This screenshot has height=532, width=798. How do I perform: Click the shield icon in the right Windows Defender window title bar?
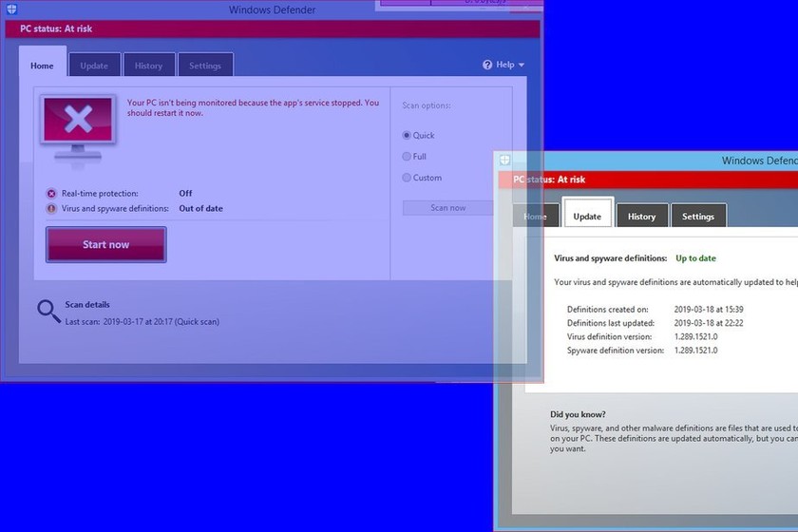504,160
